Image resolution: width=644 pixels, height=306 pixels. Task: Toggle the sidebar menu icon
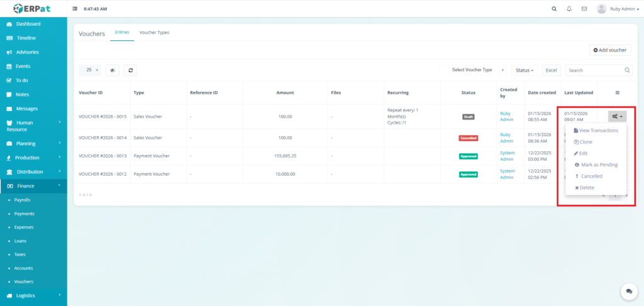click(75, 9)
